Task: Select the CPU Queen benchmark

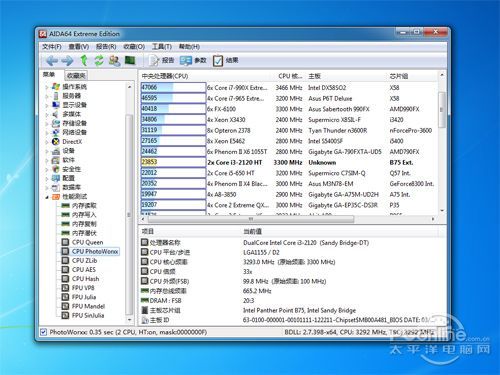Action: click(87, 242)
